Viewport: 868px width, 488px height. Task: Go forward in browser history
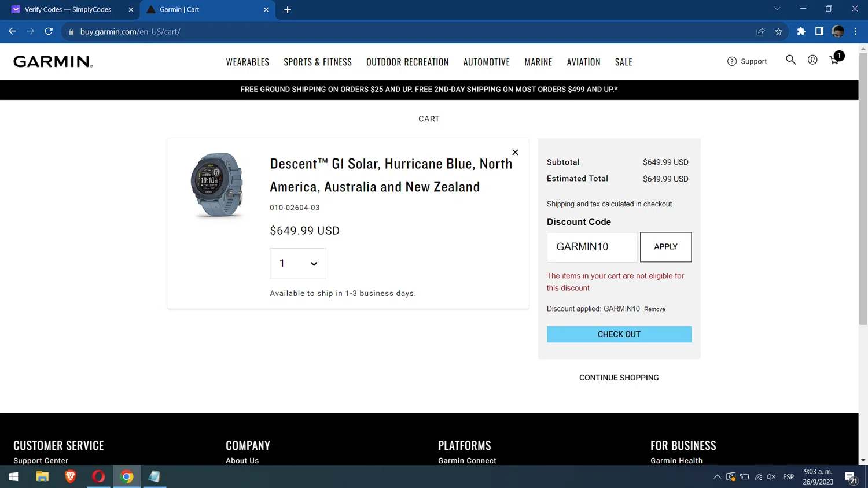(30, 31)
